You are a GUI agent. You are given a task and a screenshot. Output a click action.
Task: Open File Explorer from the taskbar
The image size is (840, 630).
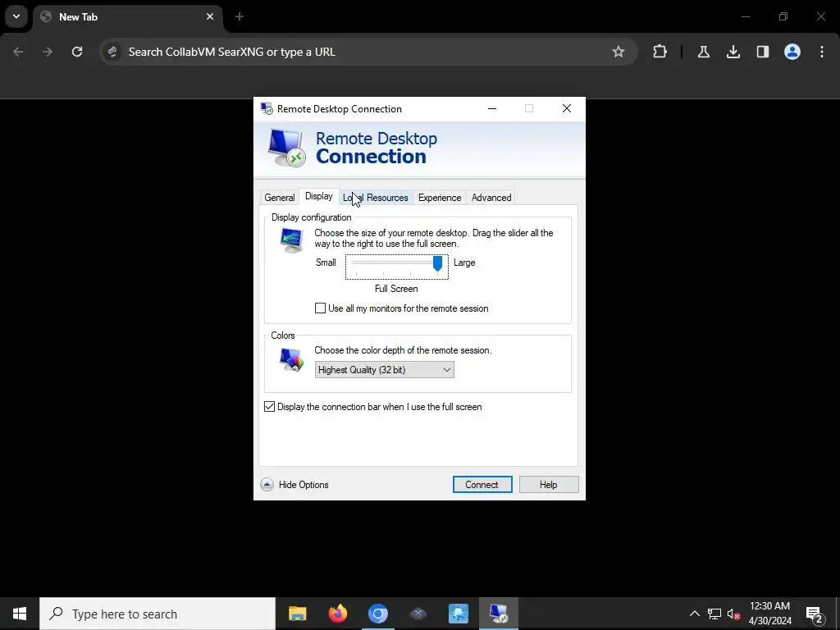click(297, 614)
